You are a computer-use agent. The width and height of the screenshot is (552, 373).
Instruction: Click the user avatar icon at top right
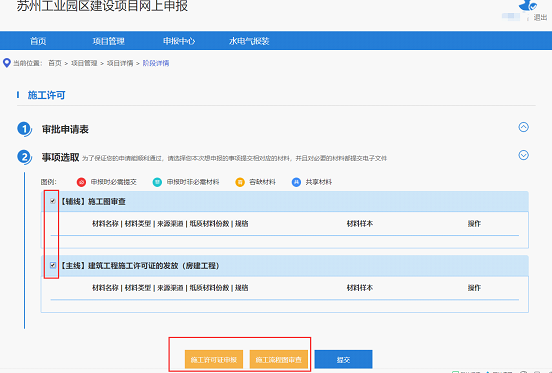tap(527, 5)
